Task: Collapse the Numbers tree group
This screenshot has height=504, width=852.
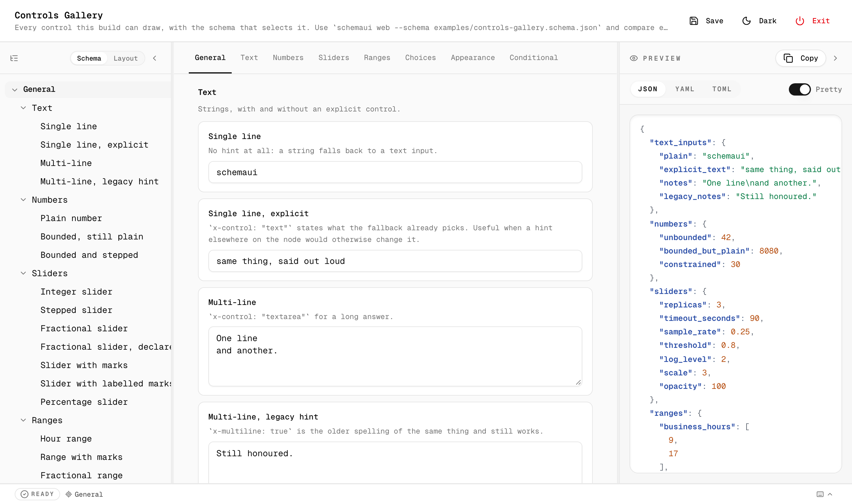Action: [x=23, y=200]
